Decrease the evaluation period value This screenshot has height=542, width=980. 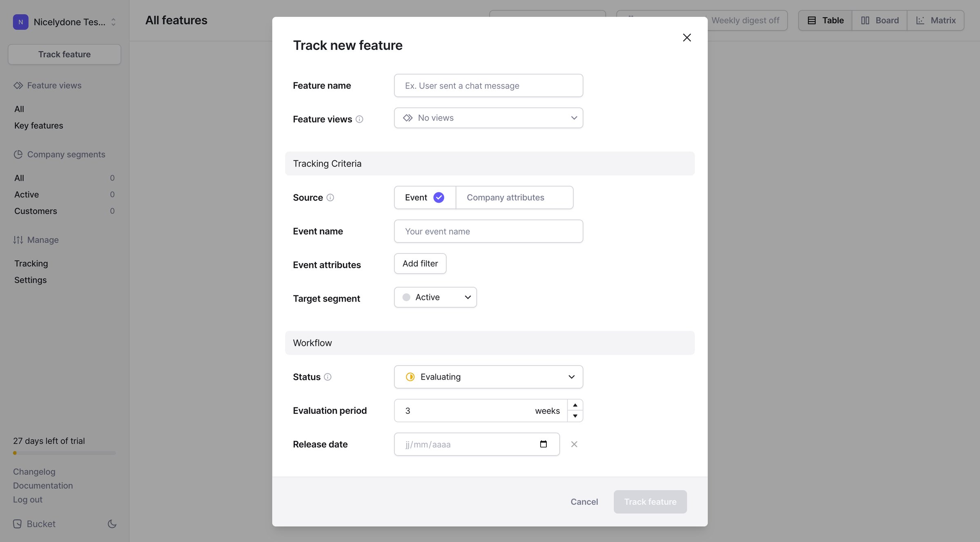[575, 416]
